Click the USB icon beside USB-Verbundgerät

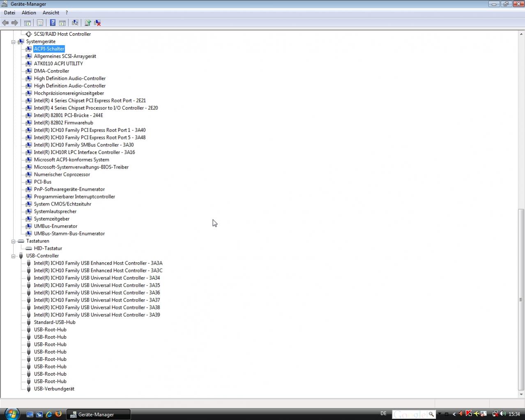[28, 389]
